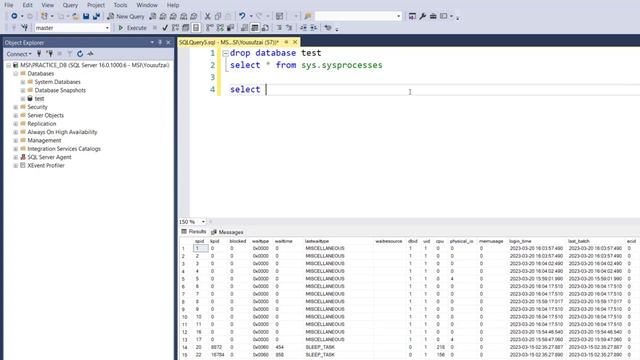This screenshot has height=360, width=640.
Task: Click the Cut scissors icon
Action: (x=207, y=16)
